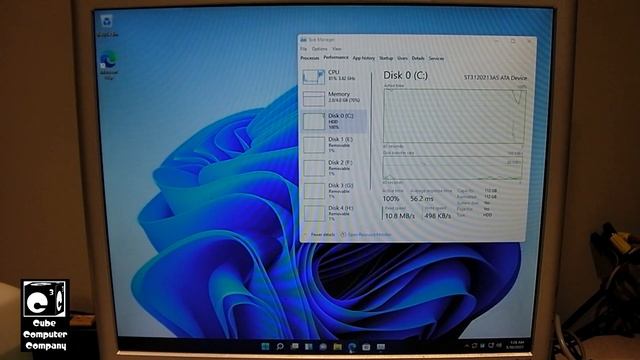
Task: Switch to the Processes tab
Action: [x=310, y=58]
